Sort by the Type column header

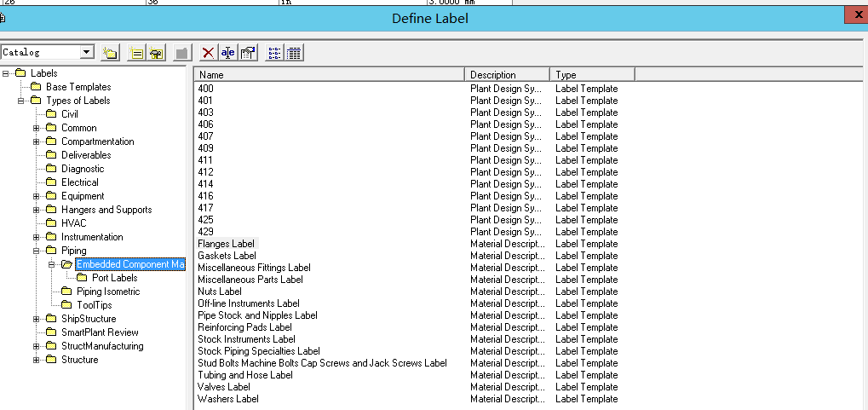click(x=592, y=74)
